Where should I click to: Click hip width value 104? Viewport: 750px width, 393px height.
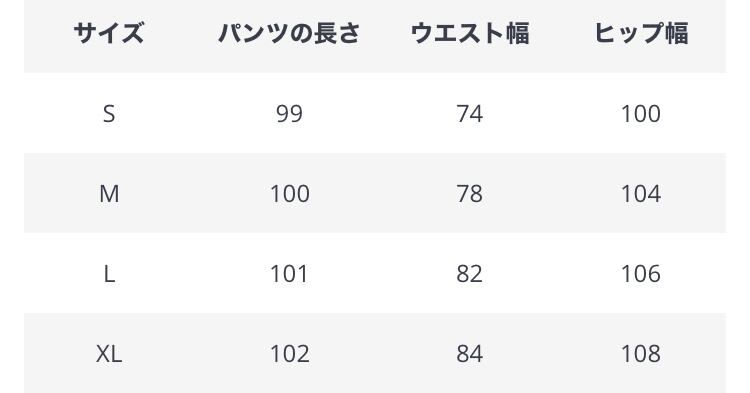tap(641, 194)
